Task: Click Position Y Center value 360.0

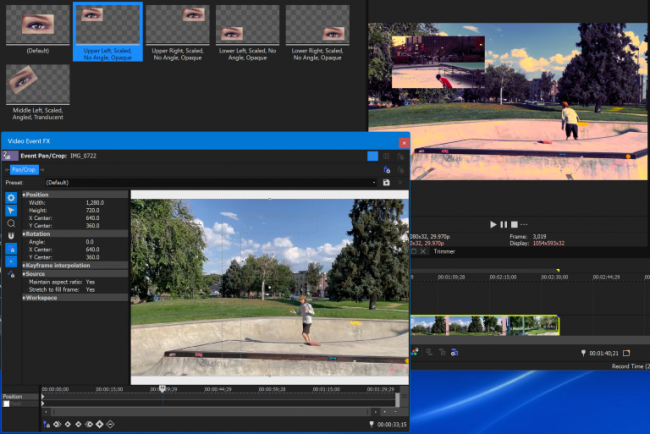Action: tap(92, 226)
